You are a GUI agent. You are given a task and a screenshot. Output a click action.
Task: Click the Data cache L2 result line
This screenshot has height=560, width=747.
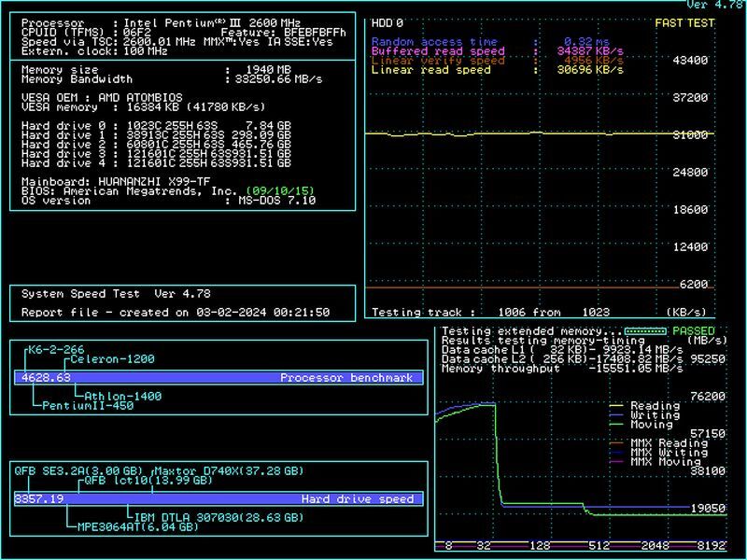pos(562,359)
